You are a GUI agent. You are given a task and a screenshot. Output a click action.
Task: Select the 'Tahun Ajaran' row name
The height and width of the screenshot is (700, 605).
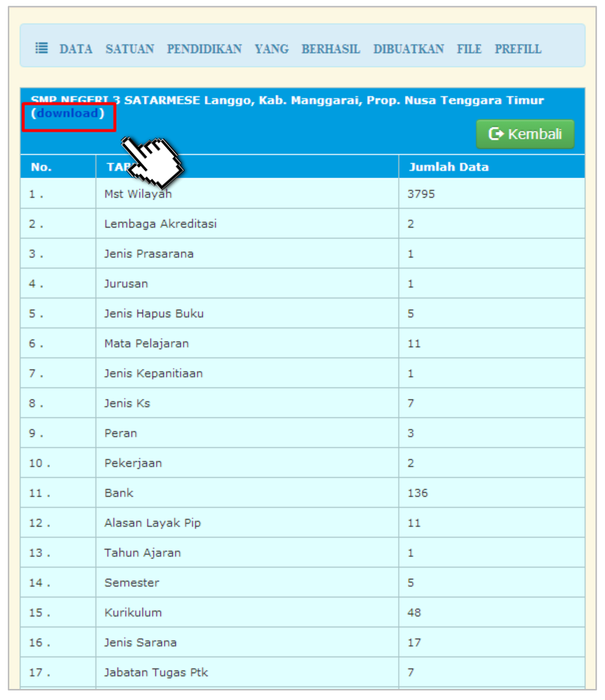(142, 553)
